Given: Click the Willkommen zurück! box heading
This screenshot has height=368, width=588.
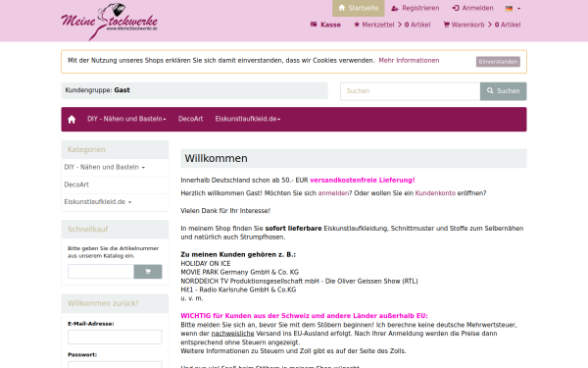Looking at the screenshot, I should coord(103,303).
